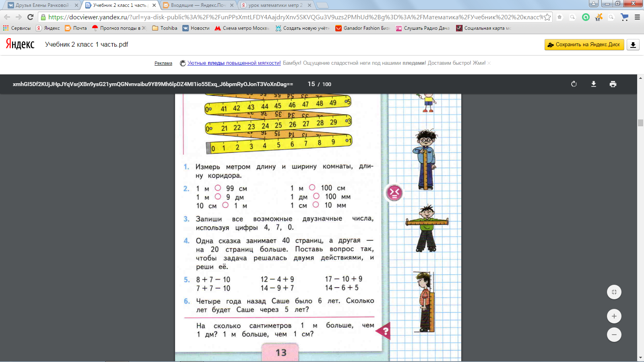Bookmark this page with the star icon
The image size is (644, 362).
[547, 17]
